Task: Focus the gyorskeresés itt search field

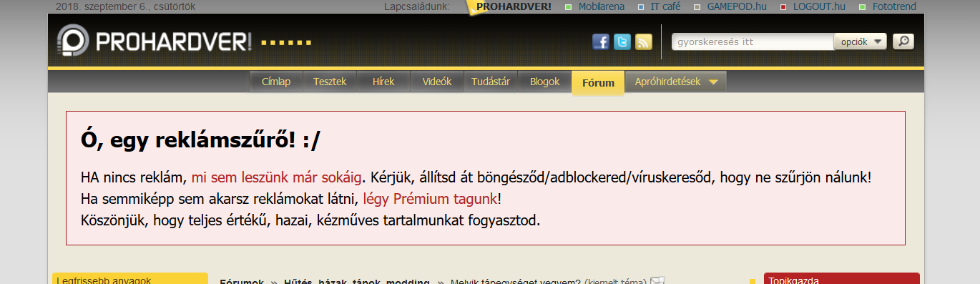Action: (753, 41)
